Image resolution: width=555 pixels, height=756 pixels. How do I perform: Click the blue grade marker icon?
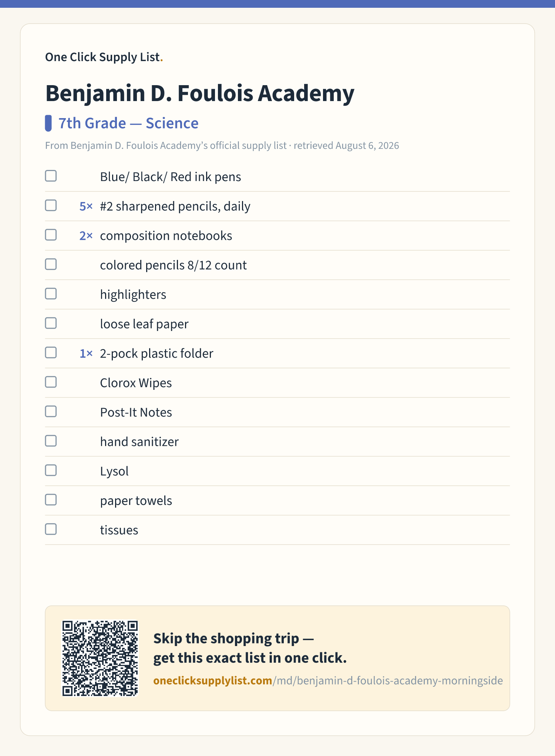(x=48, y=123)
